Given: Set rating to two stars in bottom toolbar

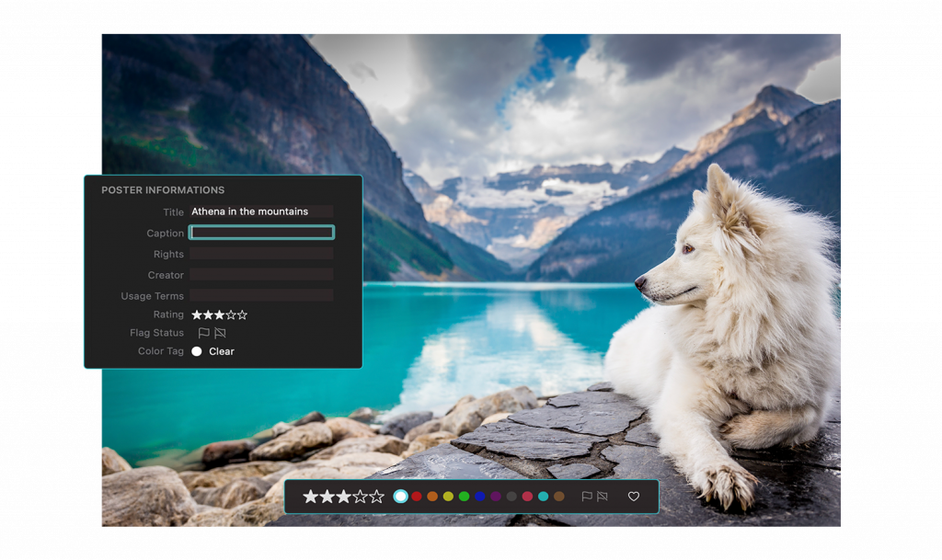Looking at the screenshot, I should coord(327,497).
